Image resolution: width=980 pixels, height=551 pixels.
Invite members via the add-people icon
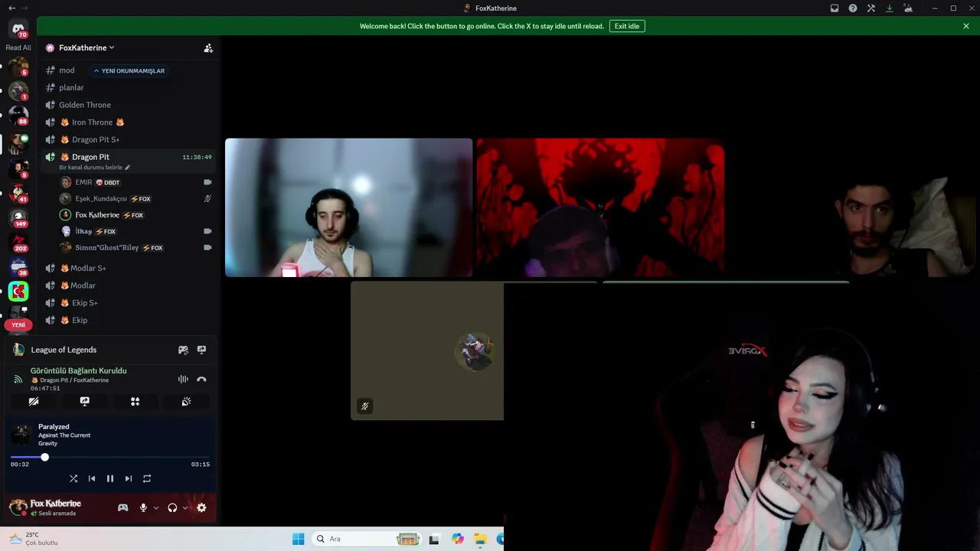[x=208, y=47]
